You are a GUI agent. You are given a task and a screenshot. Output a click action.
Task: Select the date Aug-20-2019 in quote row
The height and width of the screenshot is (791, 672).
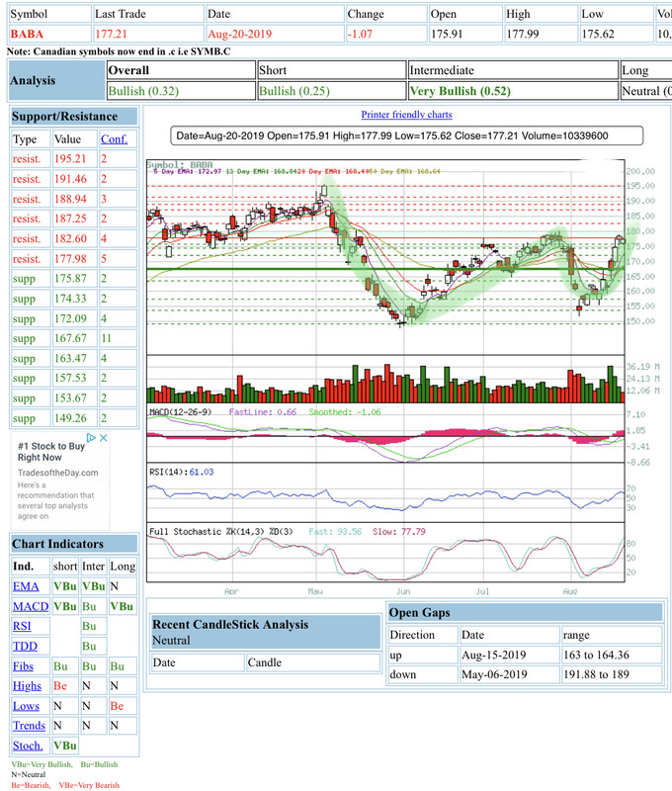275,35
